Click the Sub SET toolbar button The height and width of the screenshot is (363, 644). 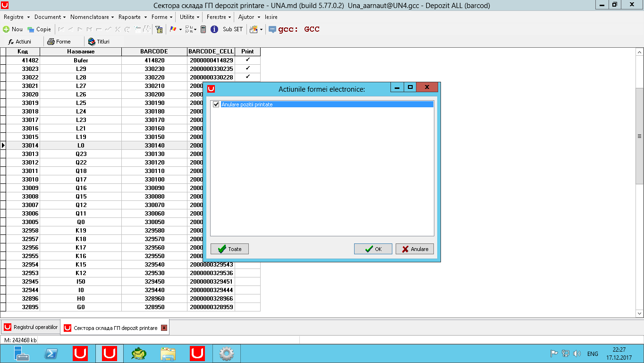[x=233, y=29]
